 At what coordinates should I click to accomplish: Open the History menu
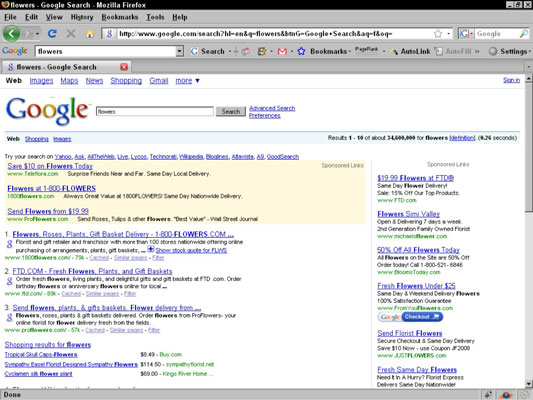[x=82, y=17]
